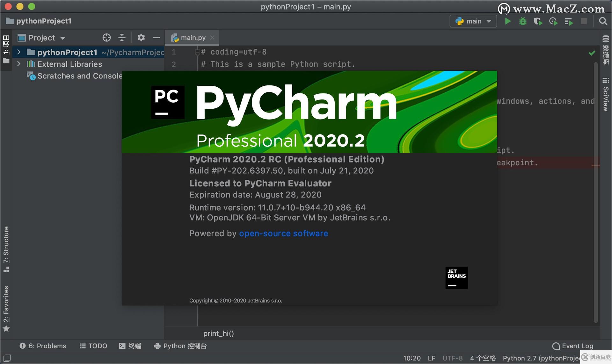Open the Favorites tool window
Viewport: 612px width, 364px height.
[6, 309]
